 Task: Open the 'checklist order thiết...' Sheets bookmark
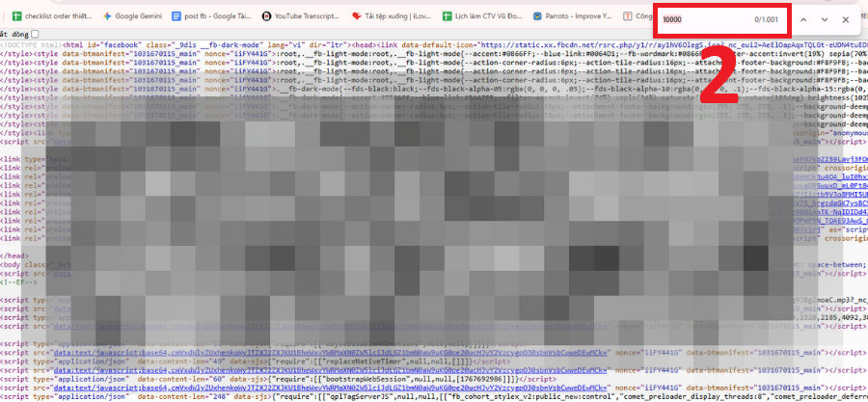[52, 16]
